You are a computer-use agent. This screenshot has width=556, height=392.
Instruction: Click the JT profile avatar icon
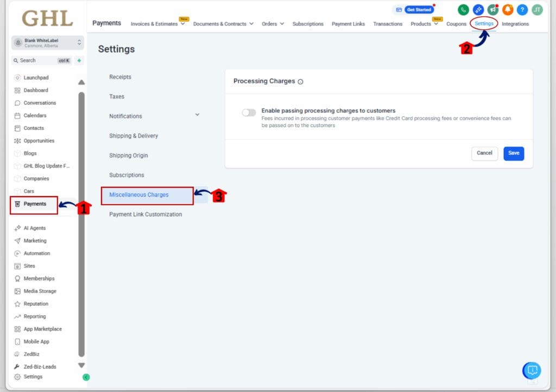(x=536, y=9)
